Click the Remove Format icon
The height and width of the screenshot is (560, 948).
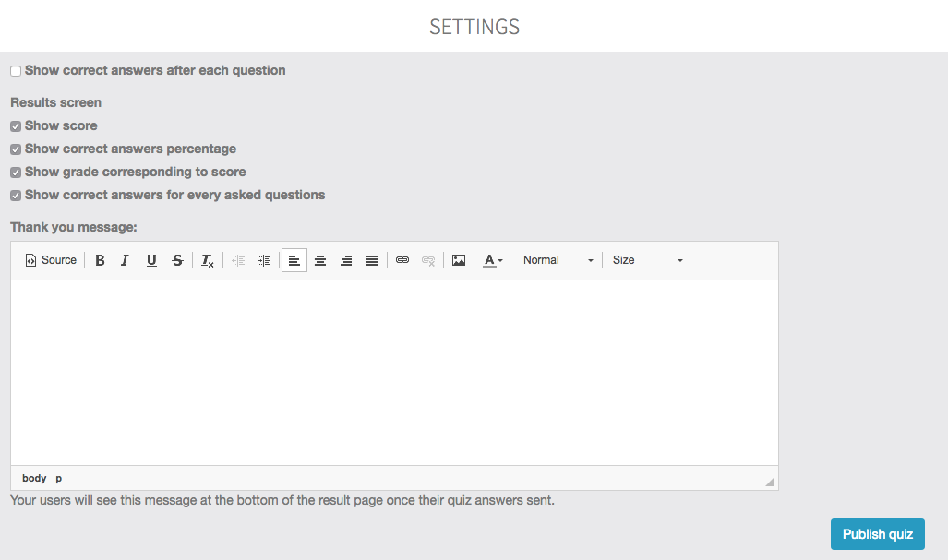208,260
